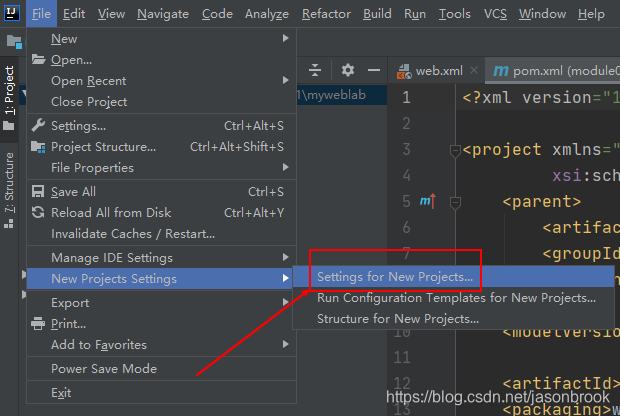Choose Settings for New Projects...
Screen dimensions: 620x416
[x=454, y=276]
